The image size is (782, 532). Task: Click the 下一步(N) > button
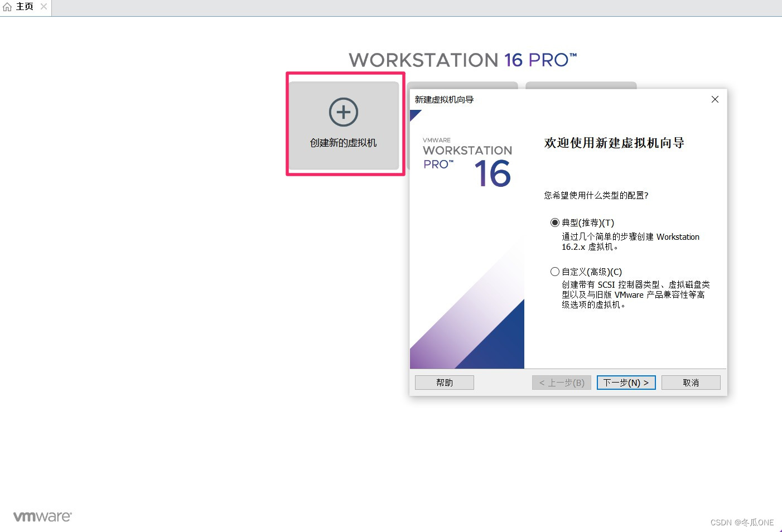tap(626, 383)
